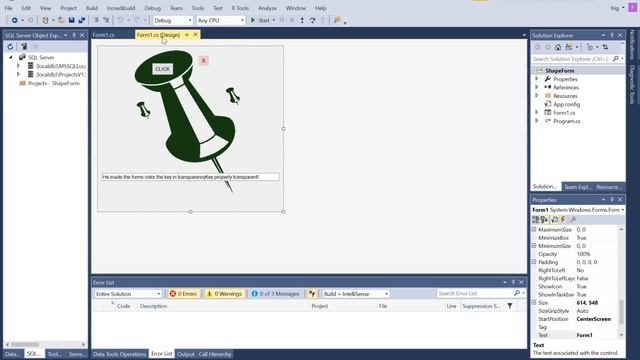Viewport: 640px width, 360px height.
Task: Expand the References node in Solution Explorer
Action: (537, 87)
